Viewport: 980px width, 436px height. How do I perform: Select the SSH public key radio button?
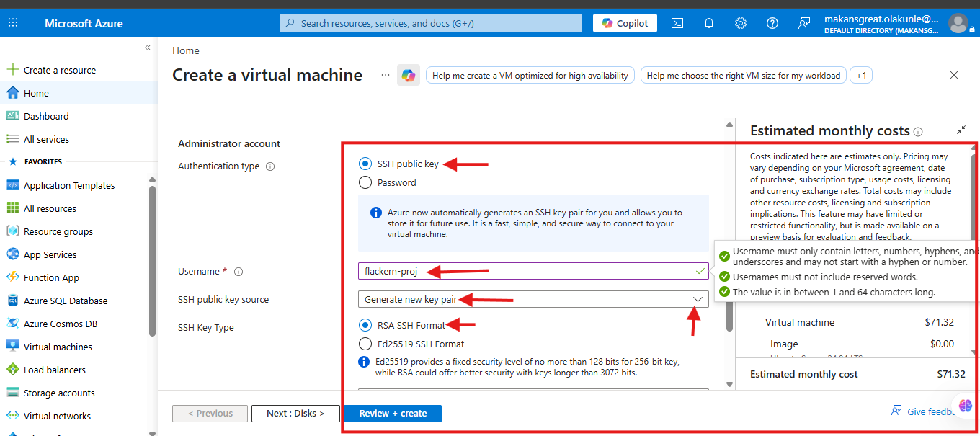(x=365, y=164)
